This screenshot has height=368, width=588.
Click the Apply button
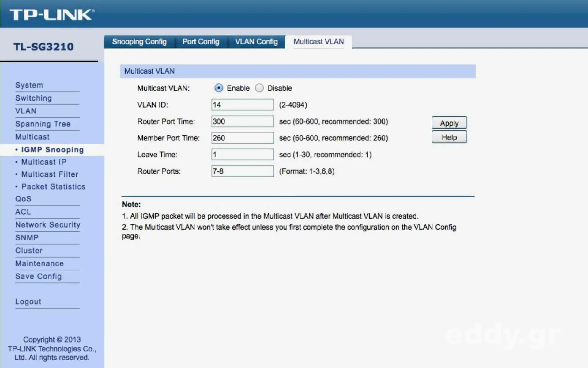tap(449, 123)
